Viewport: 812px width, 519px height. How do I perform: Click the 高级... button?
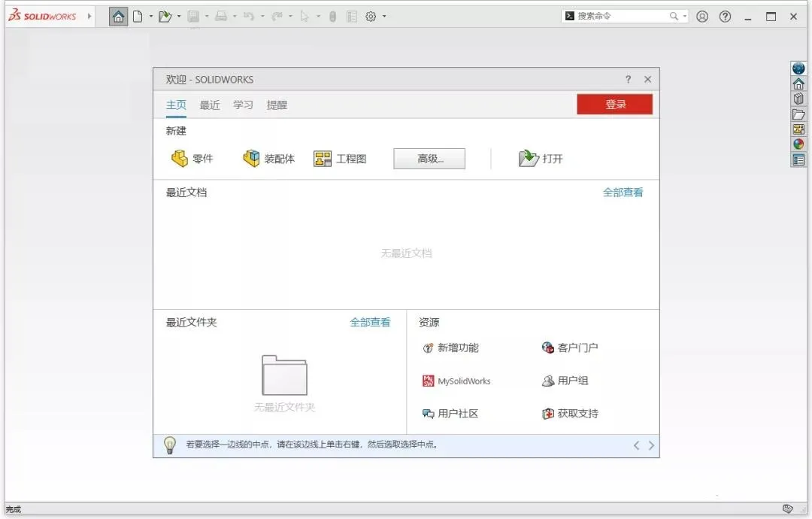pyautogui.click(x=429, y=159)
